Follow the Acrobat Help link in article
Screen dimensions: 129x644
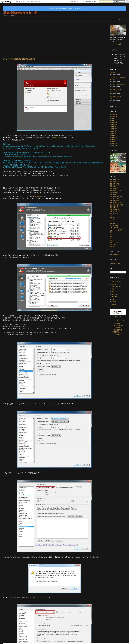(x=56, y=138)
